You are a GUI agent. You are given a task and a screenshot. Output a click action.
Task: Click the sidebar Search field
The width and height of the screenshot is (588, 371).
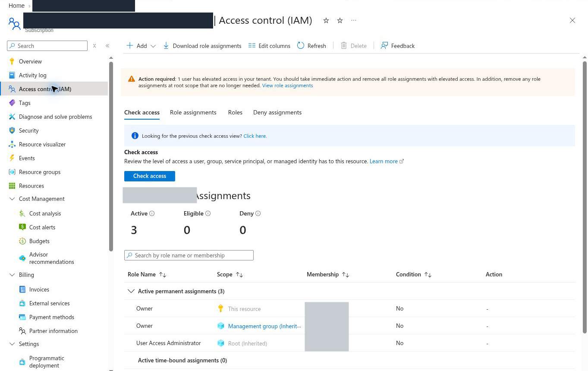tap(47, 46)
